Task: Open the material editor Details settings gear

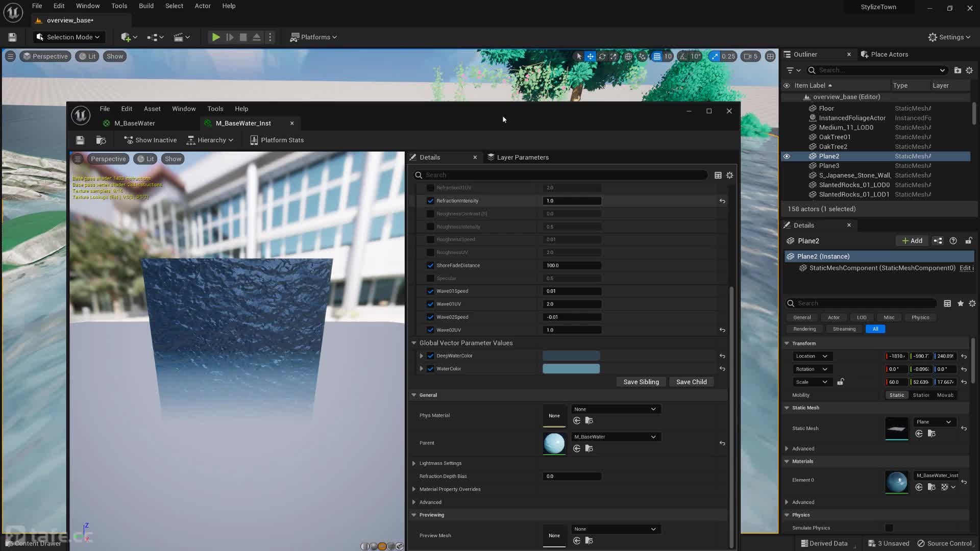Action: pyautogui.click(x=730, y=175)
